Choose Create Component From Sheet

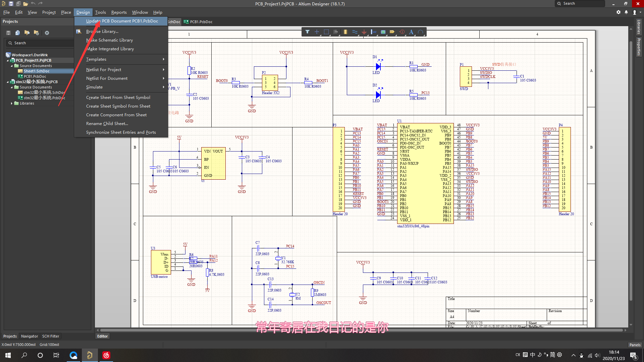tap(121, 115)
